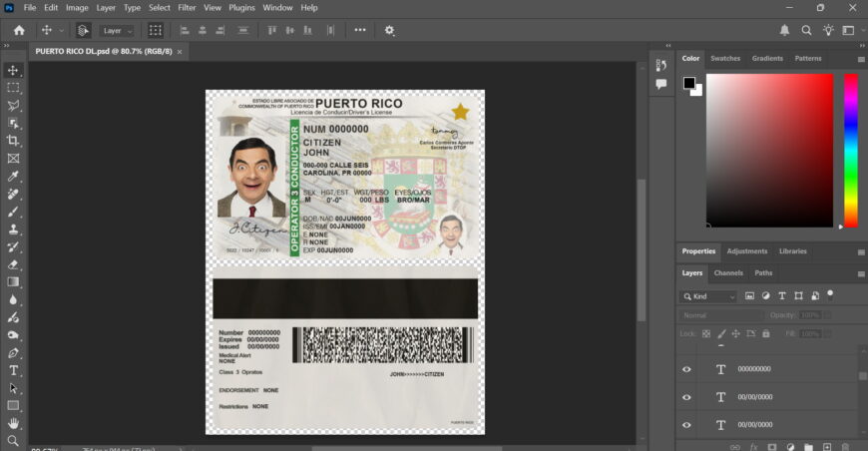This screenshot has height=451, width=868.
Task: Switch to the Swatches tab
Action: tap(725, 58)
